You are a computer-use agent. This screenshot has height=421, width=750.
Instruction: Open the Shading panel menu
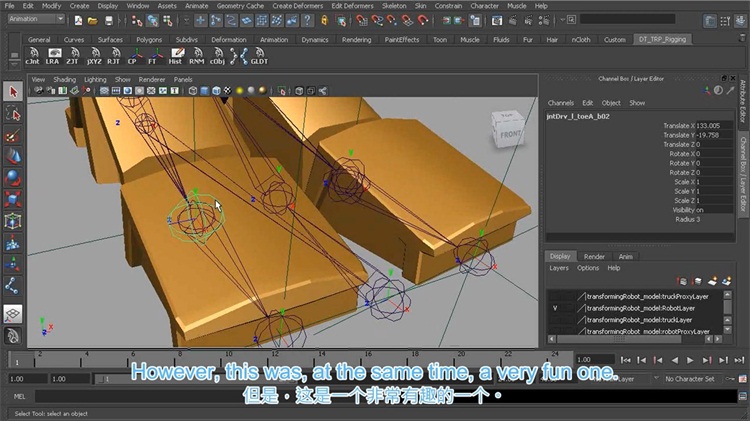(x=64, y=79)
